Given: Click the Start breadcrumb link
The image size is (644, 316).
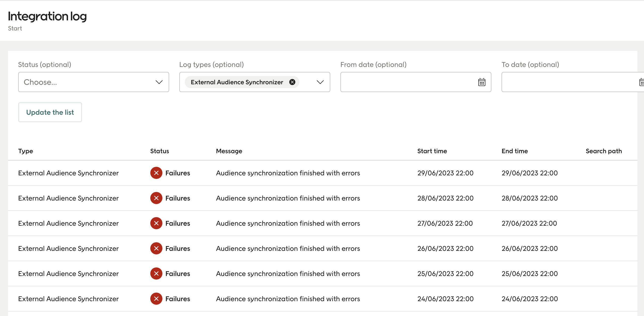Looking at the screenshot, I should [x=15, y=28].
